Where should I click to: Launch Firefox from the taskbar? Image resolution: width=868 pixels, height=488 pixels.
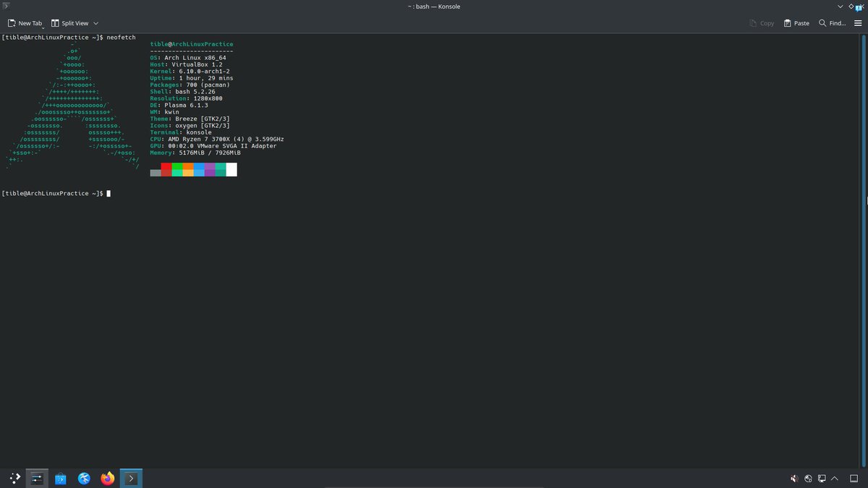tap(107, 478)
